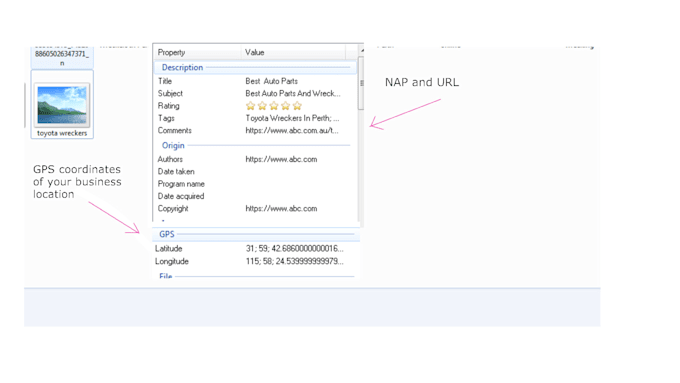This screenshot has width=680, height=383.
Task: Click the Title property label
Action: [x=165, y=81]
